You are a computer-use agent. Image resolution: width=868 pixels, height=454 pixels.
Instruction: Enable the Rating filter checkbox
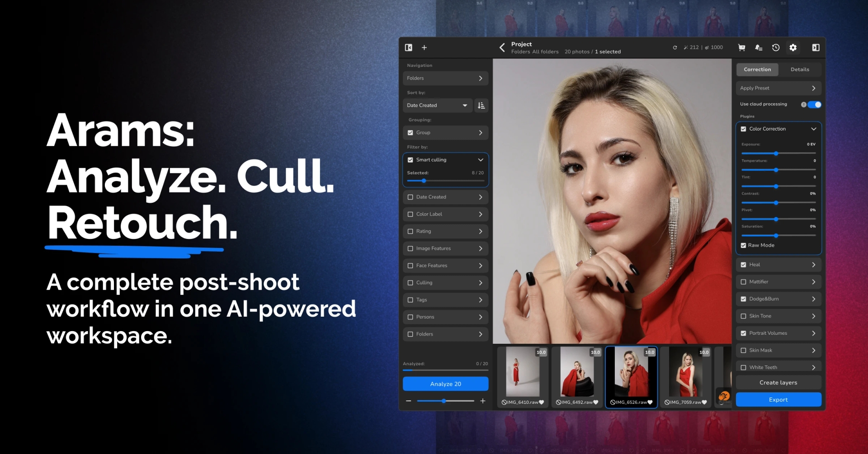pyautogui.click(x=410, y=231)
